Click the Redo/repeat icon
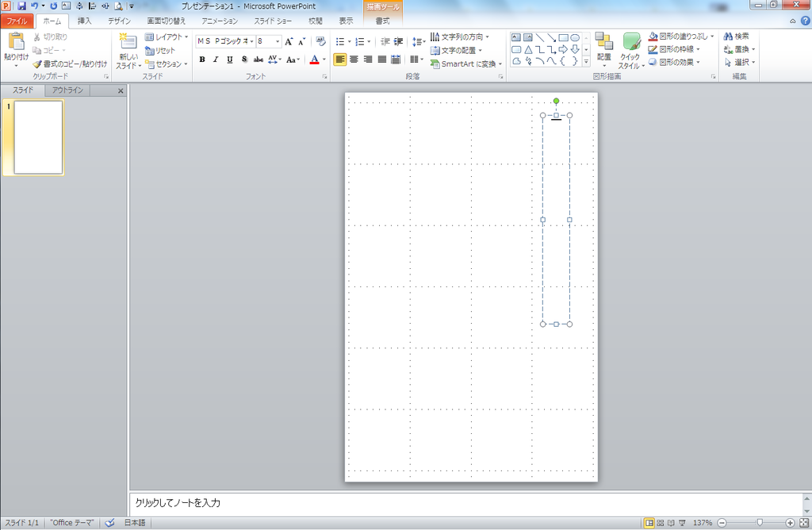Screen dimensions: 812x530 tap(53, 6)
